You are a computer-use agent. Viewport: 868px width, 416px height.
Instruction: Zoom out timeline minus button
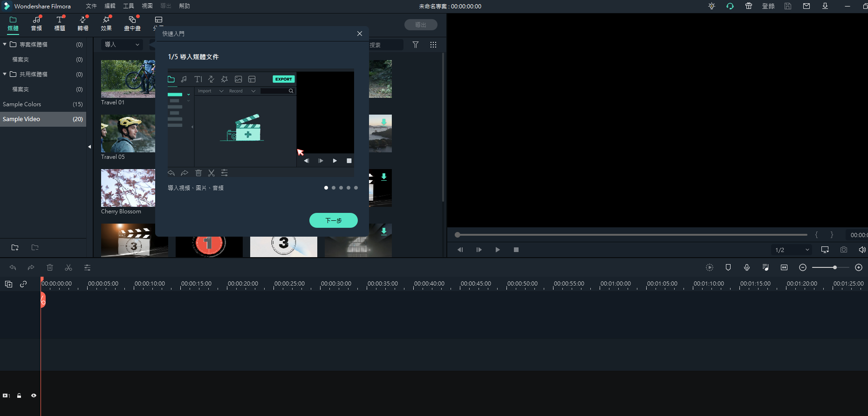(803, 267)
